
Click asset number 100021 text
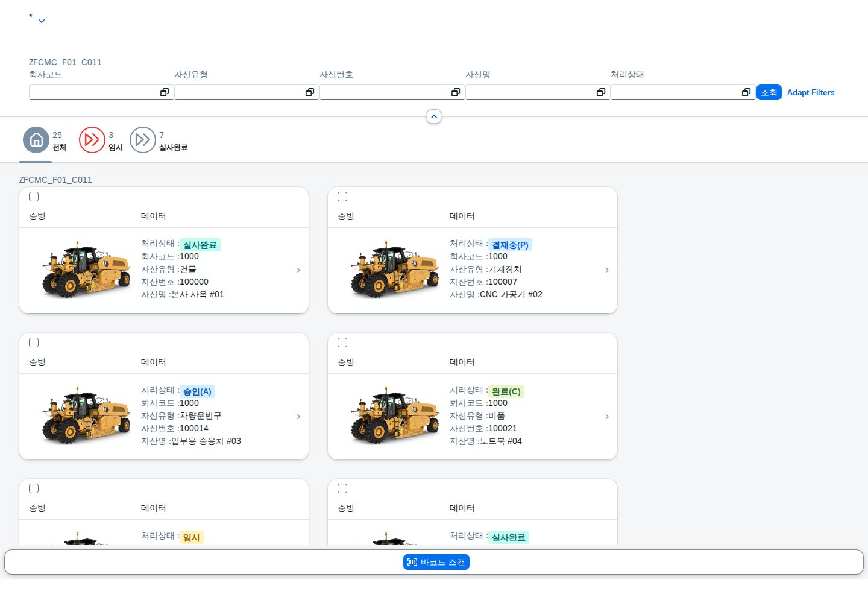point(503,428)
